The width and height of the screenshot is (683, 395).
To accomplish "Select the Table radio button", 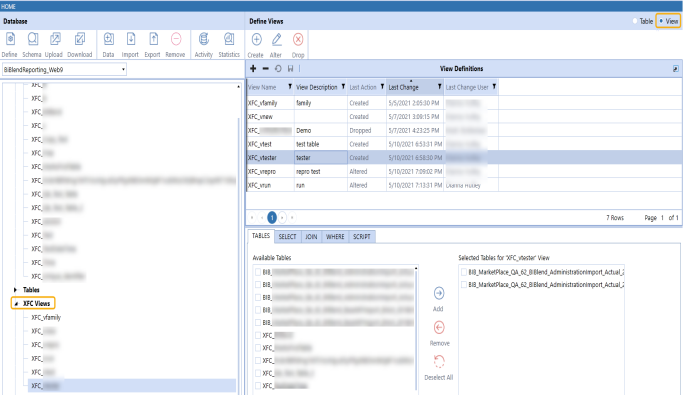I will pos(635,21).
